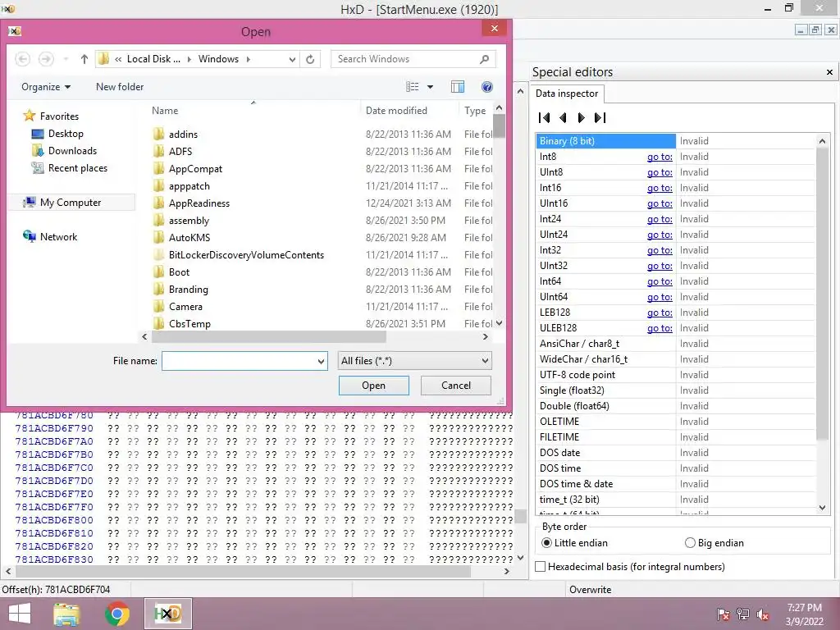The width and height of the screenshot is (840, 630).
Task: Step to previous byte in Data inspector
Action: [563, 117]
